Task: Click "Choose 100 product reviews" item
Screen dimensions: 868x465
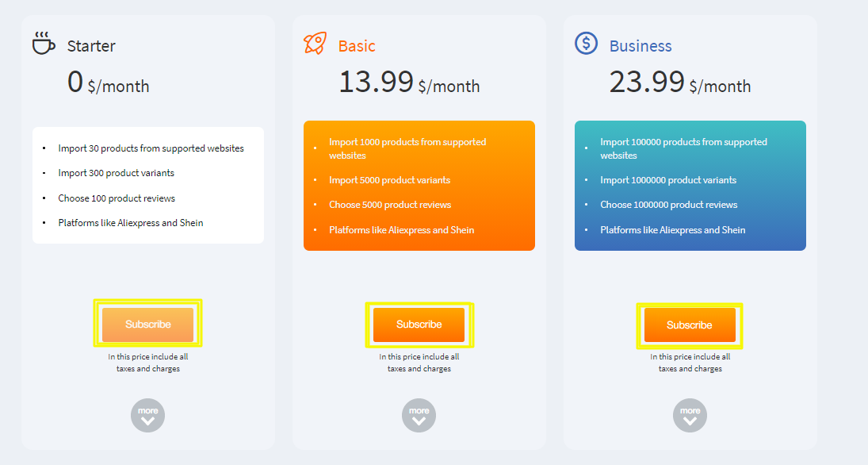Action: tap(117, 198)
